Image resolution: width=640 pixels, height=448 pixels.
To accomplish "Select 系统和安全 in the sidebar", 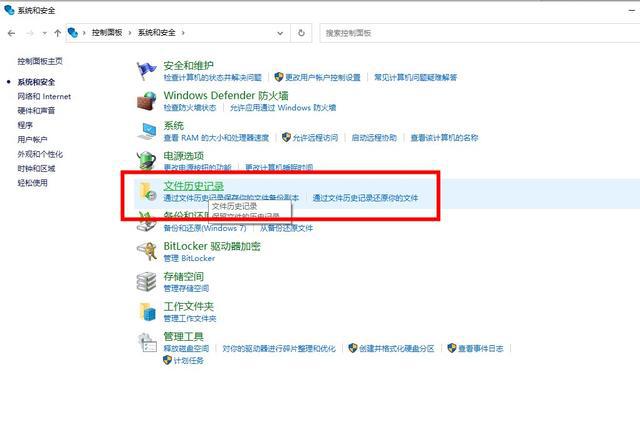I will click(36, 82).
